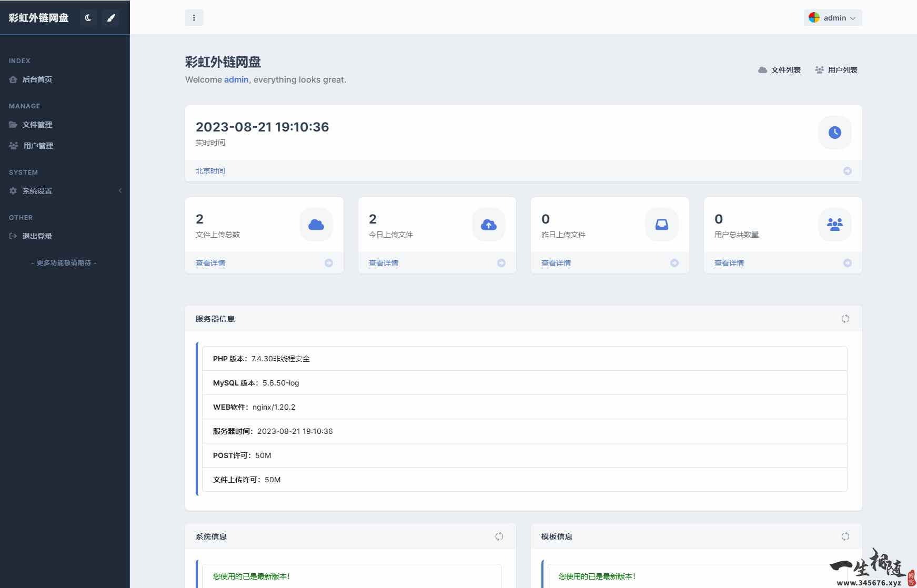
Task: Click the 北京时间 link under the clock
Action: (210, 170)
